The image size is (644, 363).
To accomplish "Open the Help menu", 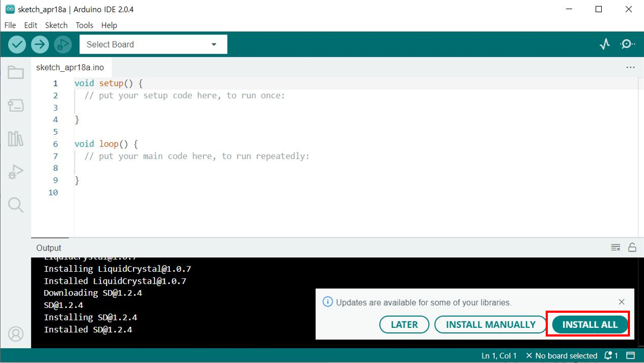I will (x=109, y=25).
